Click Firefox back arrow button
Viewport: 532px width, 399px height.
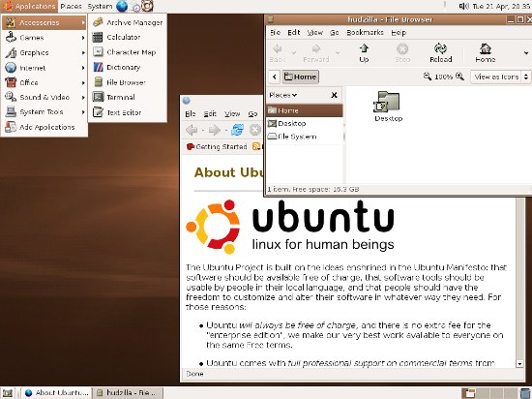[x=192, y=130]
